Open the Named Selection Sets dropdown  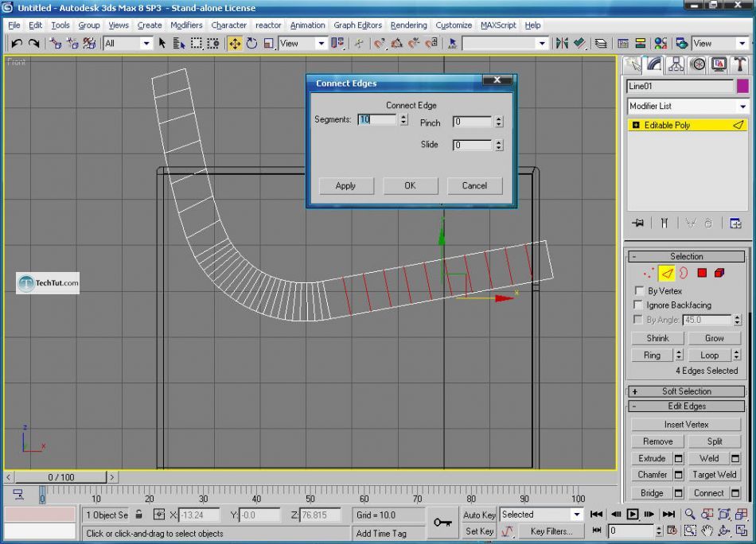[x=542, y=44]
